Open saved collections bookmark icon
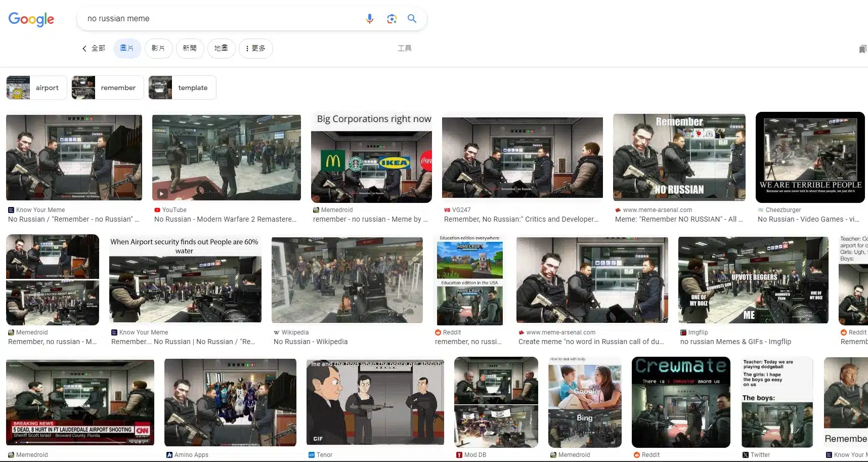868x462 pixels. click(x=862, y=49)
